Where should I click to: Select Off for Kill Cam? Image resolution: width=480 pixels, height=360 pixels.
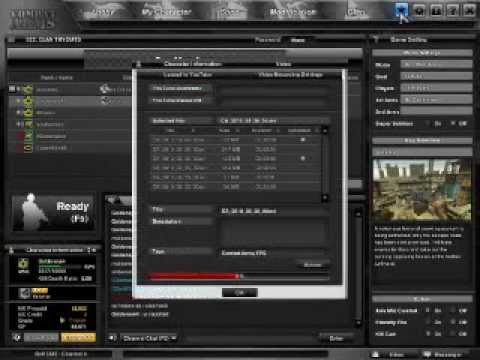(x=453, y=333)
